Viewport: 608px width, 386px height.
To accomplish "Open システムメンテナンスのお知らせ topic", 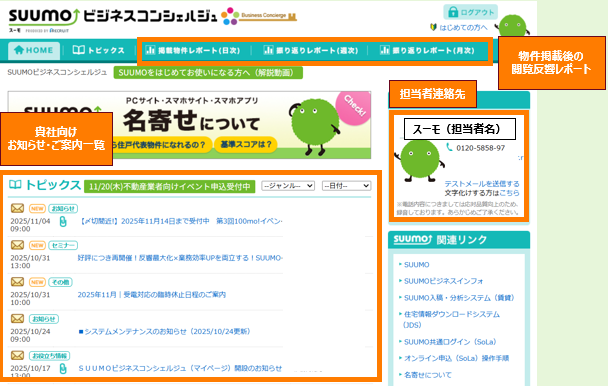I will point(164,332).
